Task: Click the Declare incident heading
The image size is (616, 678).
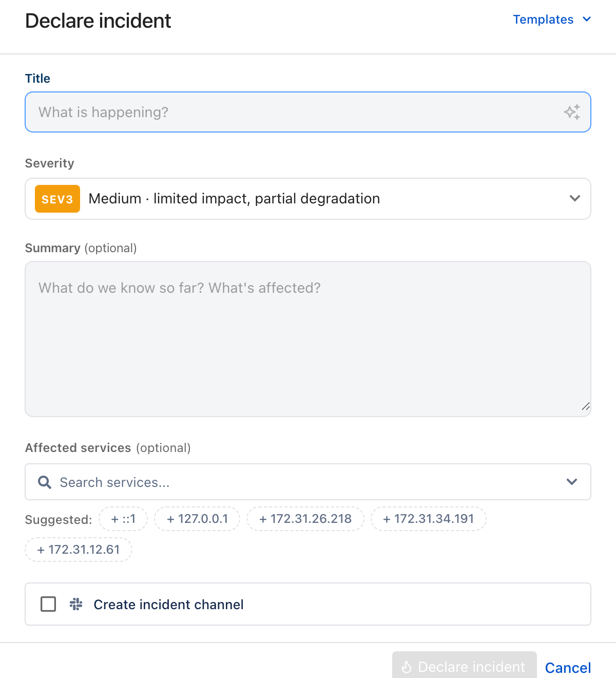Action: pyautogui.click(x=98, y=21)
